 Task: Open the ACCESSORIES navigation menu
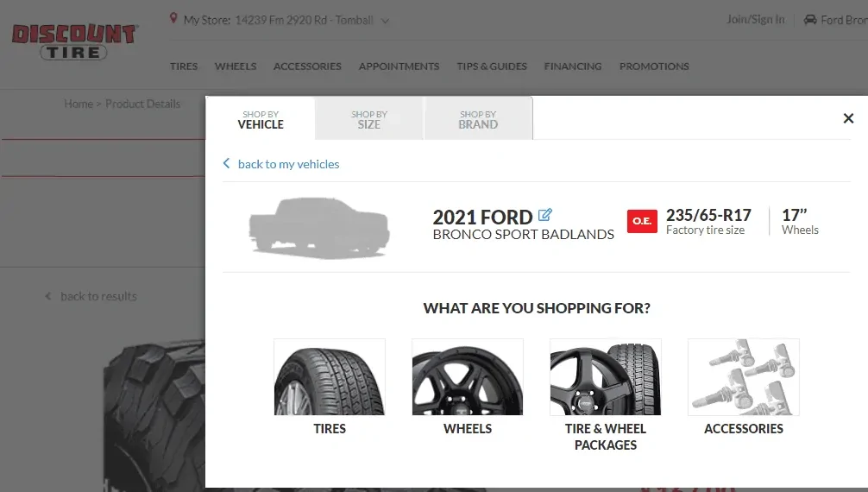point(307,66)
